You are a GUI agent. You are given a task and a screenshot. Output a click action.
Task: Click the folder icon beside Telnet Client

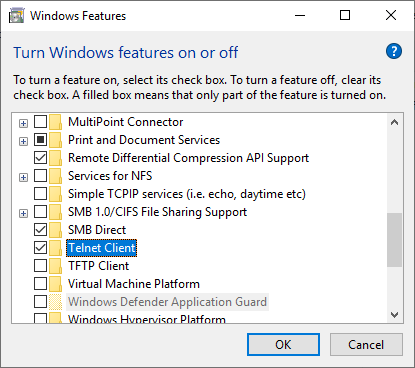coord(55,248)
